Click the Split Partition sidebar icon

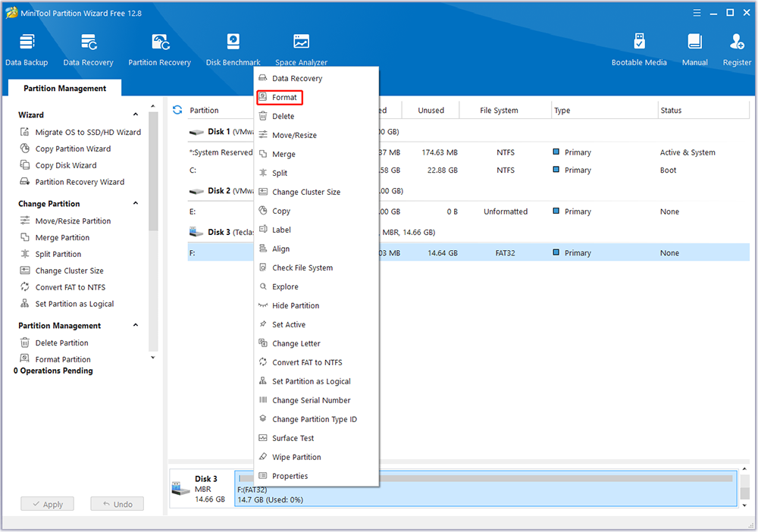click(x=25, y=254)
